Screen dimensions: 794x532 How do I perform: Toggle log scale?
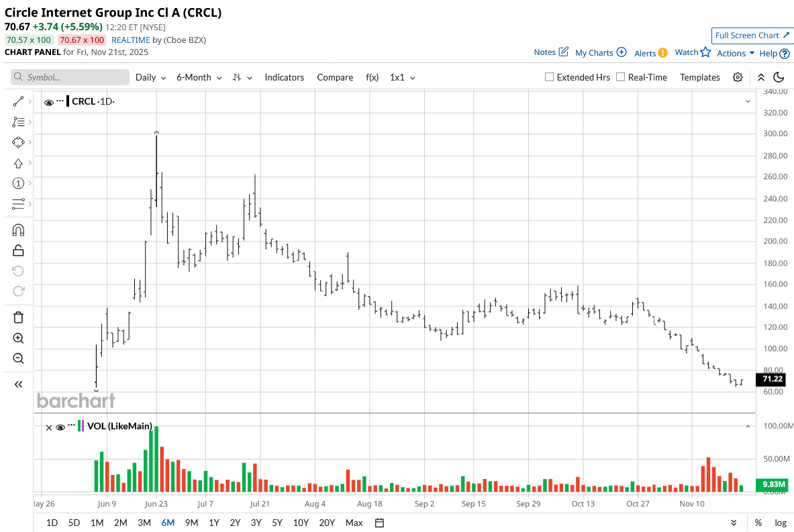pos(781,523)
